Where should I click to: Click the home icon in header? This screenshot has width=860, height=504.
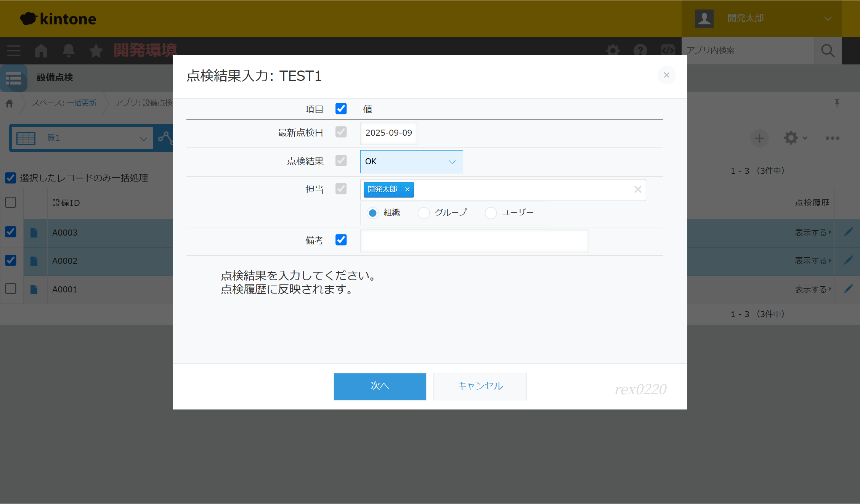click(41, 50)
